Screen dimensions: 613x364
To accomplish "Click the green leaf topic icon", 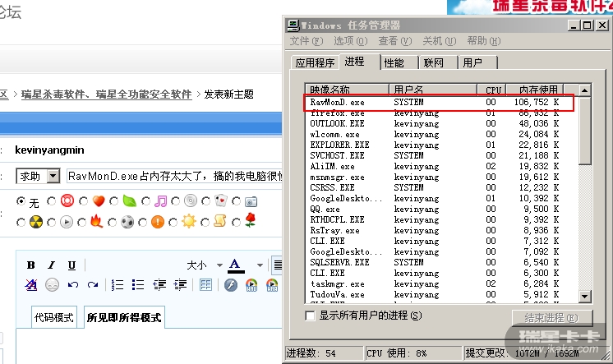I will click(x=129, y=201).
